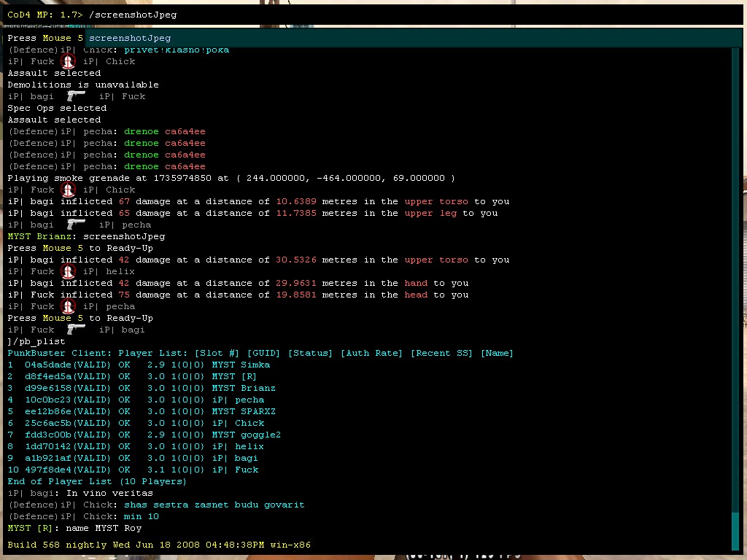Click the headshot icon in the Fuck–pecha kill line
Viewport: 747px width, 560px height.
[68, 307]
